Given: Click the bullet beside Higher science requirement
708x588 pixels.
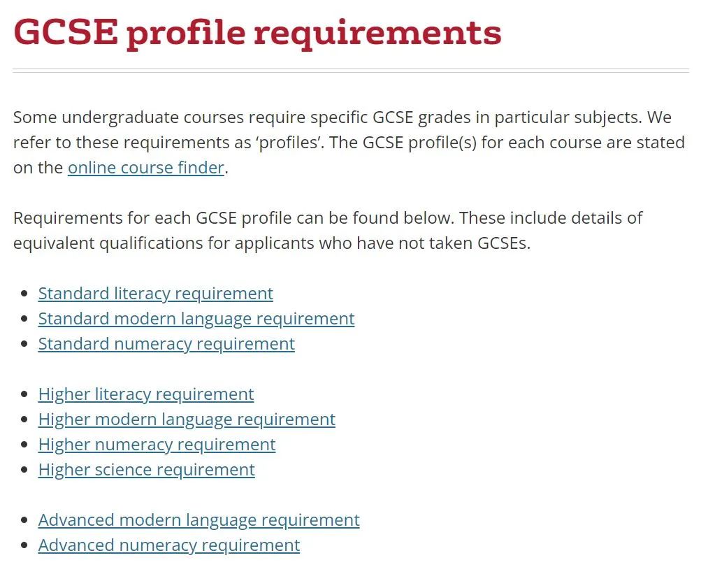Looking at the screenshot, I should tap(25, 470).
